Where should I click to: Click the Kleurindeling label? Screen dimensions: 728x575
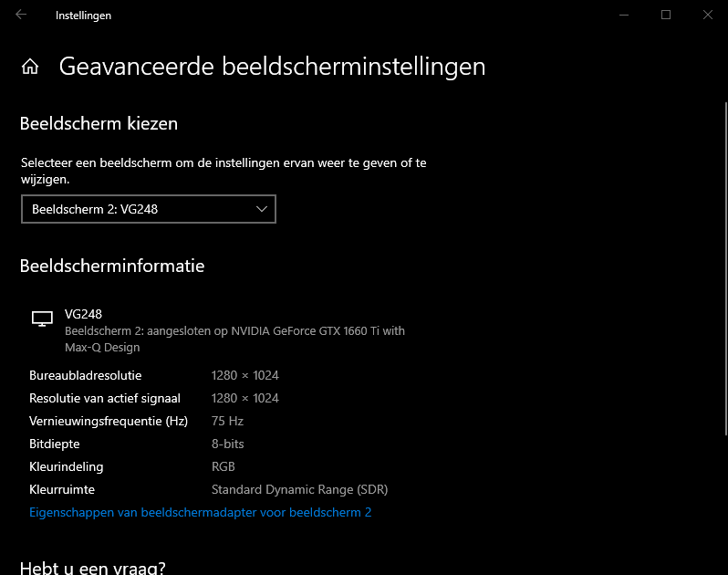coord(67,466)
